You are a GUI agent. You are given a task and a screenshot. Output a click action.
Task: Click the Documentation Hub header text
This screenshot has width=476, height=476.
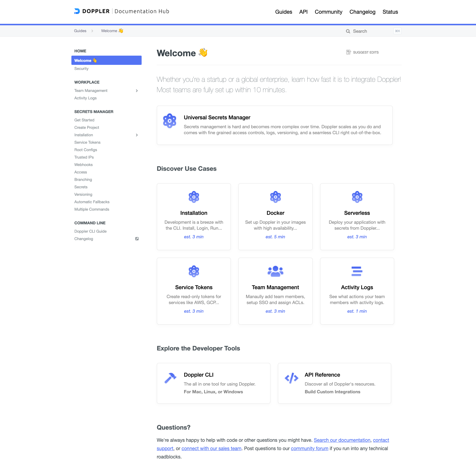coord(142,11)
